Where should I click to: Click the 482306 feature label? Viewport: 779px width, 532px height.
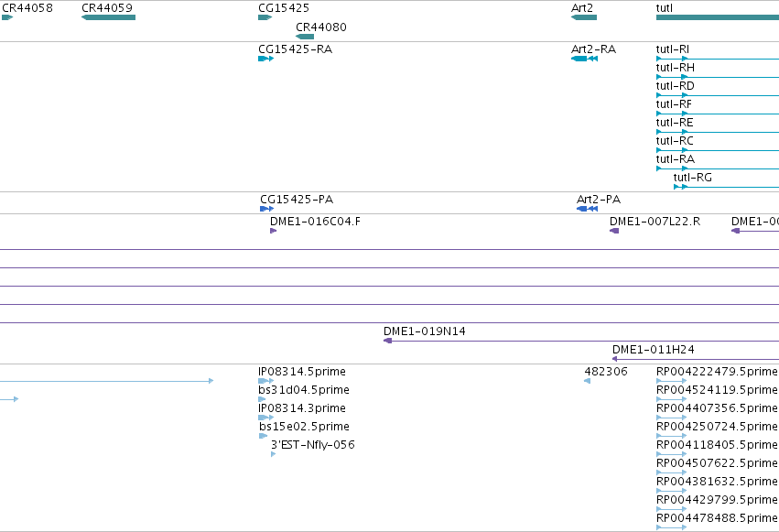click(x=606, y=372)
